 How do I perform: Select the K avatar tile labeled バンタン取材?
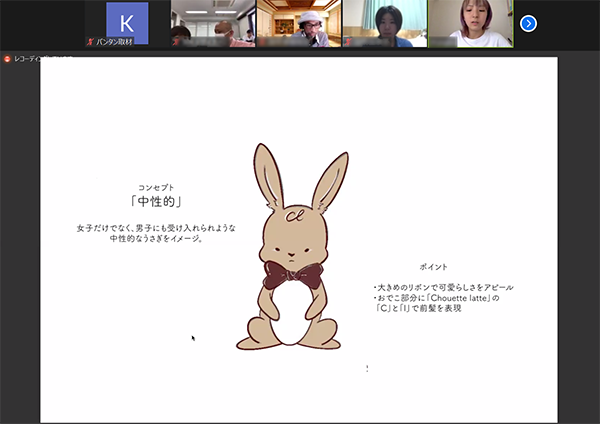point(127,24)
